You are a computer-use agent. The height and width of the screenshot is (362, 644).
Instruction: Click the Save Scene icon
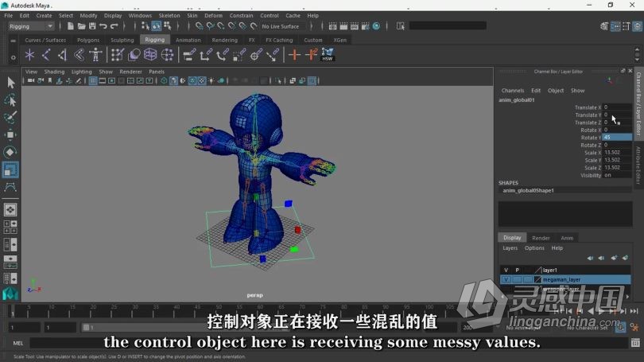(92, 26)
